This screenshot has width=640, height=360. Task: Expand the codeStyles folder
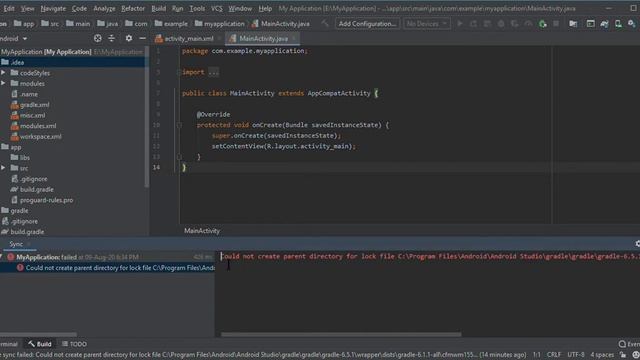point(3,73)
